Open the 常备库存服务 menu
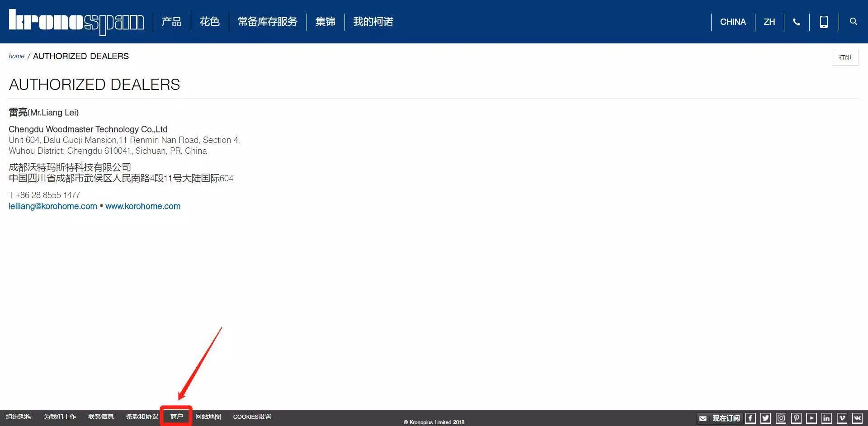868x426 pixels. pyautogui.click(x=268, y=22)
